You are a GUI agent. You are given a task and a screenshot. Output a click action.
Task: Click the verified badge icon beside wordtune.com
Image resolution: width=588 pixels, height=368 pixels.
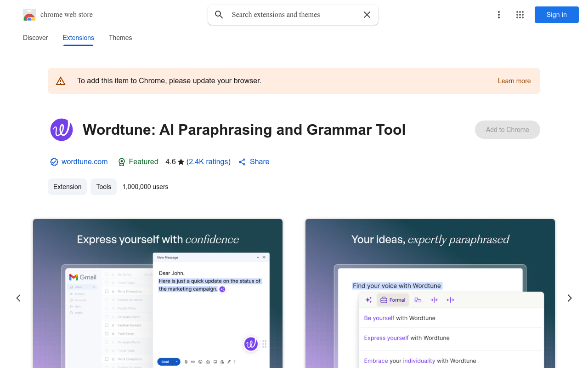pyautogui.click(x=54, y=162)
